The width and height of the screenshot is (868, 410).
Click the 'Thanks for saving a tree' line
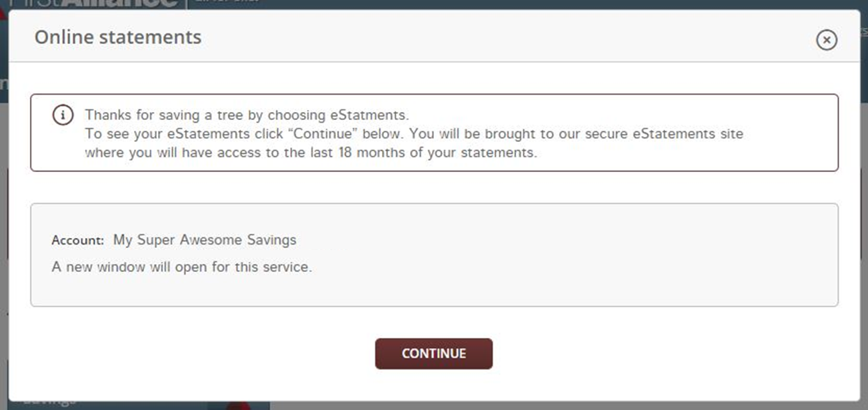point(247,115)
